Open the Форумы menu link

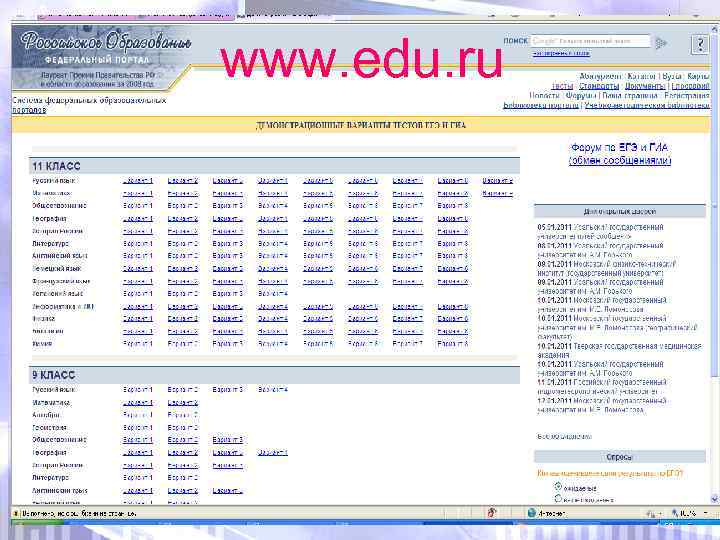pos(581,96)
